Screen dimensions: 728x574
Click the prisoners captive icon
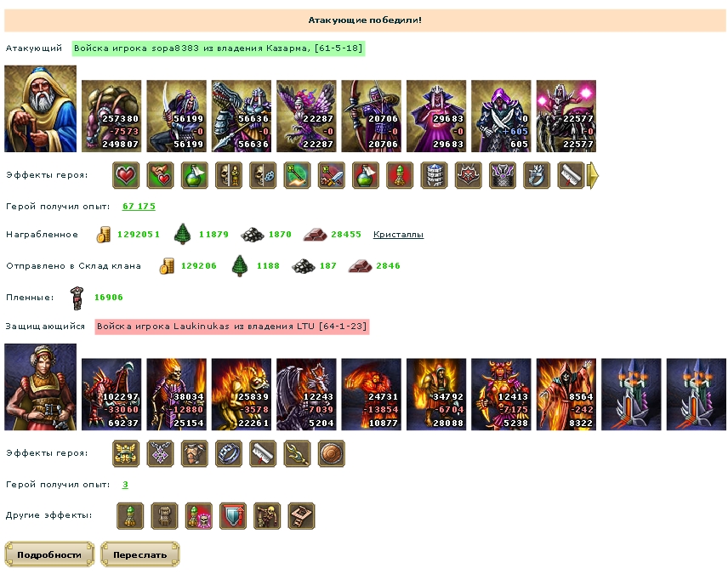[x=77, y=298]
